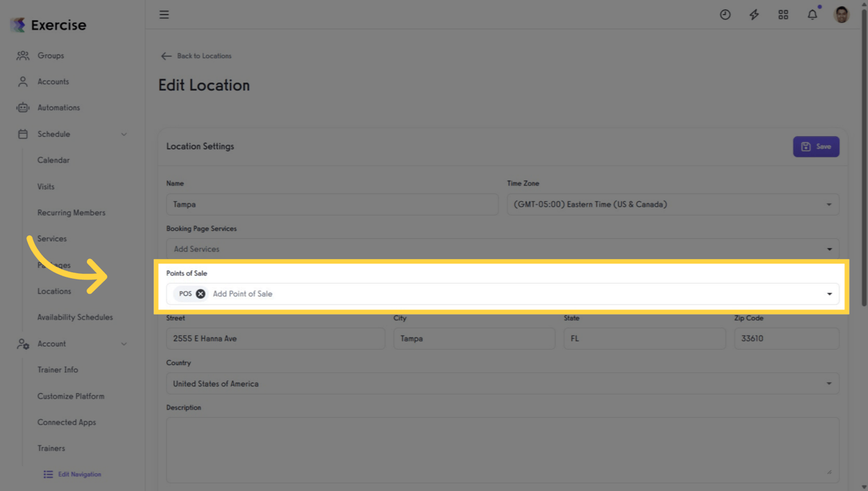868x491 pixels.
Task: Open Automations in the sidebar
Action: (58, 108)
